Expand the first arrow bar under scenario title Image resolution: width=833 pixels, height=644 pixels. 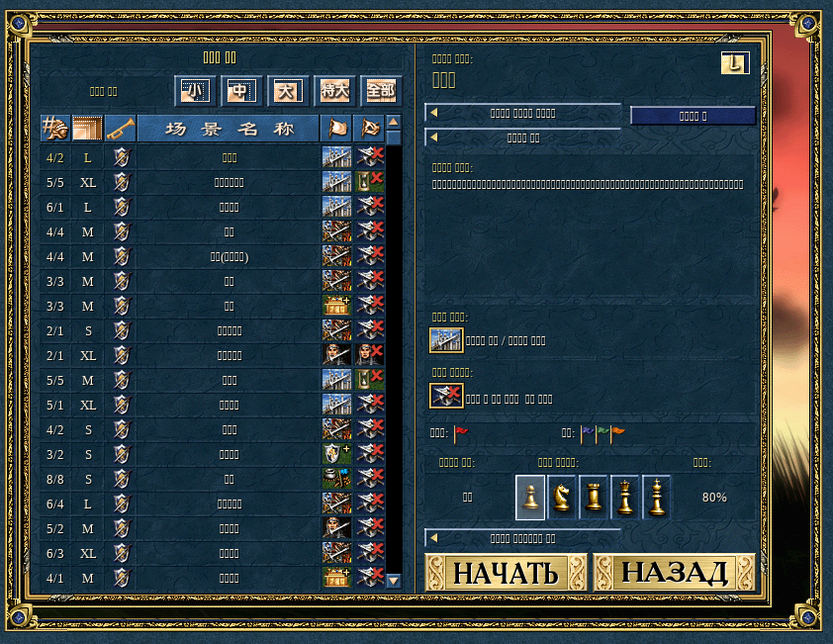(522, 113)
